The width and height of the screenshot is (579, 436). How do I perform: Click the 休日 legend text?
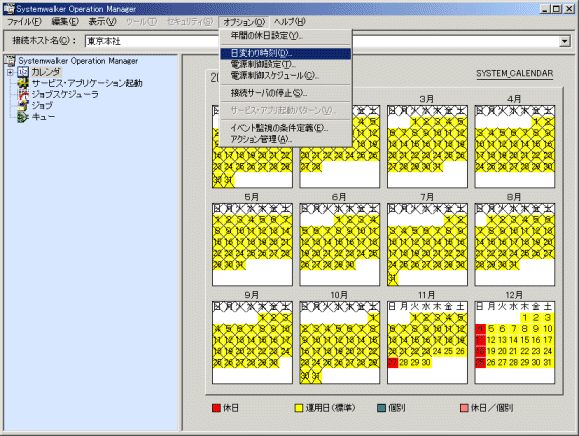tap(231, 408)
